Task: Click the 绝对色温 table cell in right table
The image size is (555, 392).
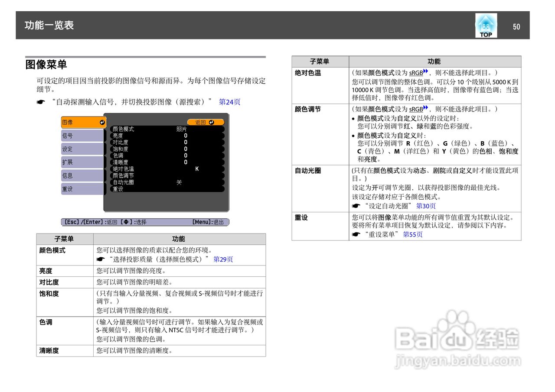Action: click(320, 85)
